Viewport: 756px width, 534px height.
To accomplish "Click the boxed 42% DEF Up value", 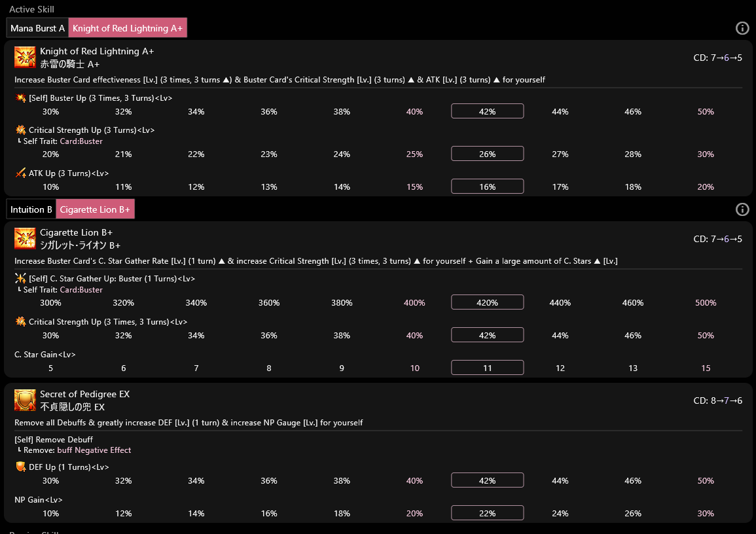I will pyautogui.click(x=488, y=480).
